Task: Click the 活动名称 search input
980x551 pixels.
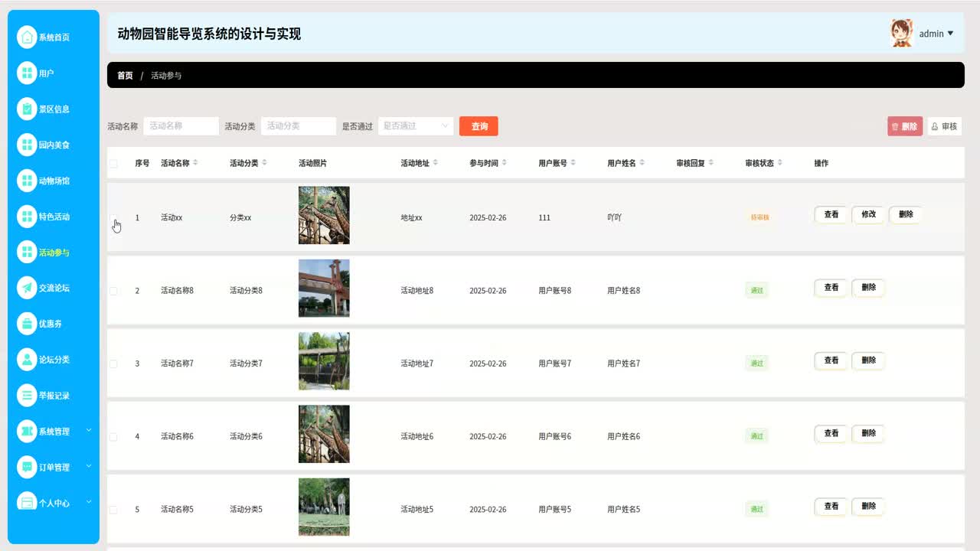Action: (181, 126)
